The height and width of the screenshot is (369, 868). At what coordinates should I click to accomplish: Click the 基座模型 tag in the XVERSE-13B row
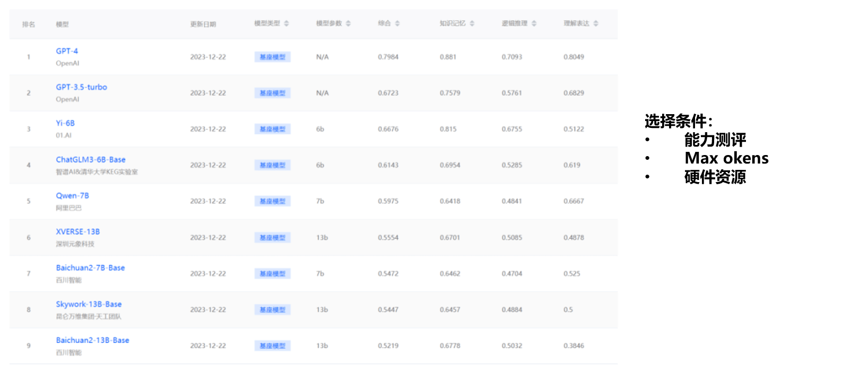pos(273,237)
